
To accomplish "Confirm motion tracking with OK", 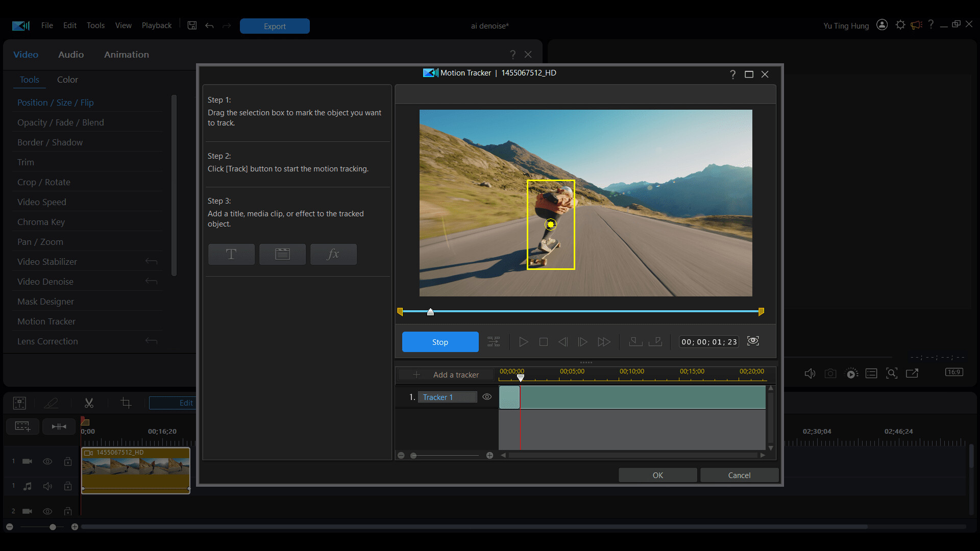I will tap(657, 475).
